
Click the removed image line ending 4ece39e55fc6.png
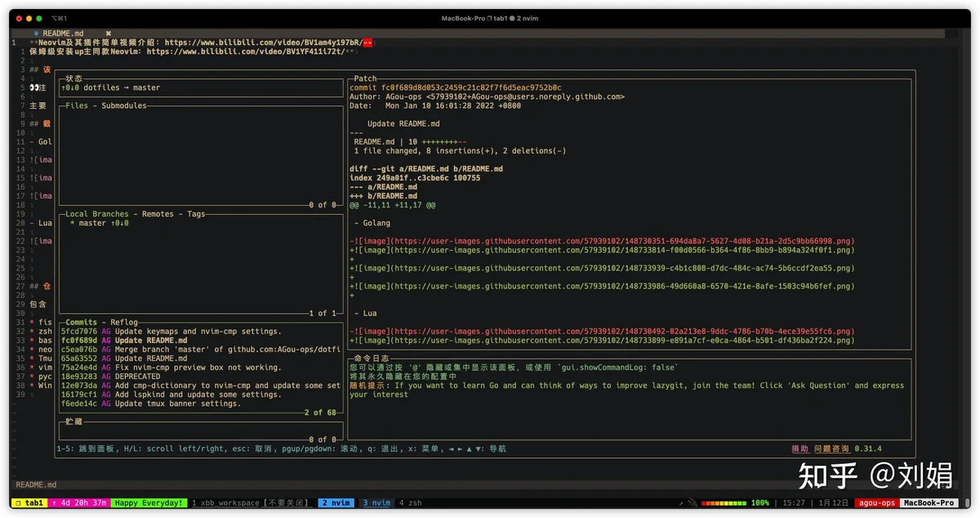pyautogui.click(x=602, y=332)
